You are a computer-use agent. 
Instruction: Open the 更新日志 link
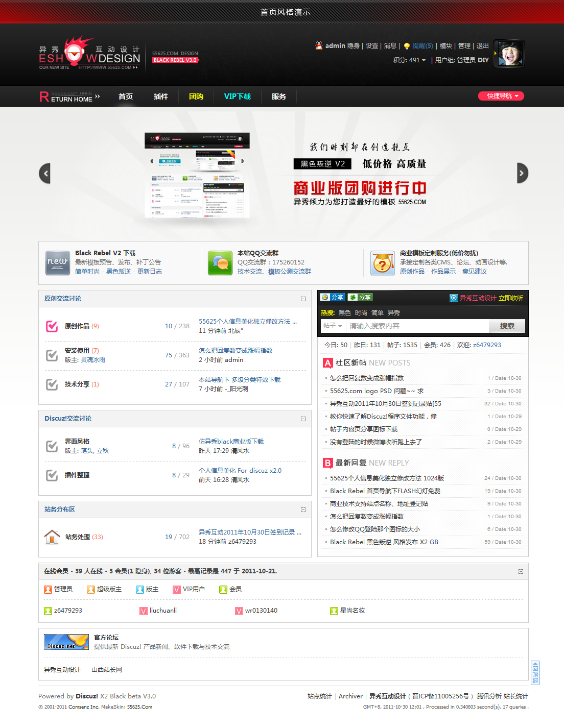150,272
